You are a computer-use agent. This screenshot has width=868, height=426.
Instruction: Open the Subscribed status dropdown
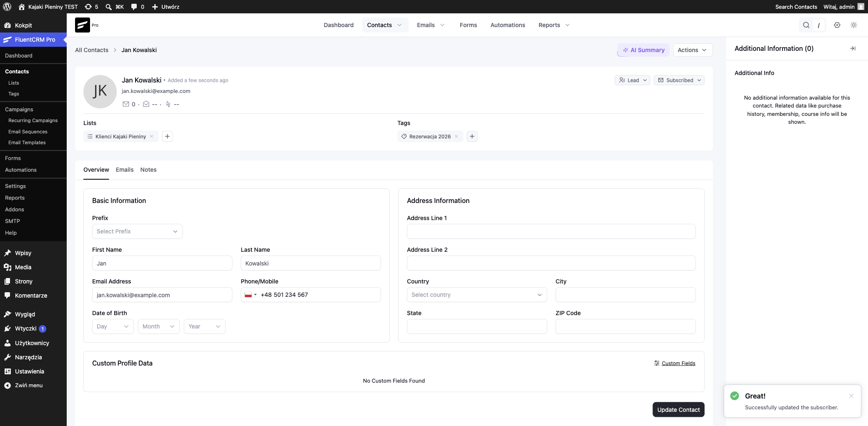679,80
